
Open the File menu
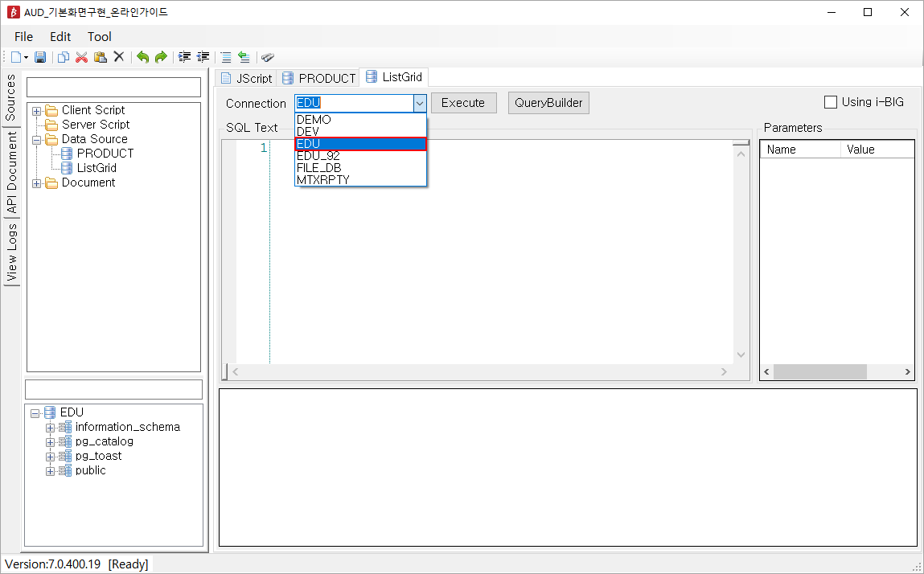click(23, 36)
